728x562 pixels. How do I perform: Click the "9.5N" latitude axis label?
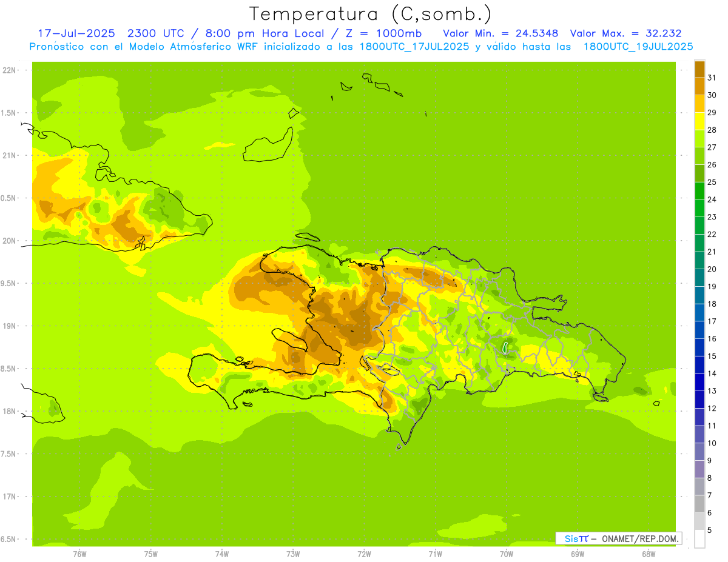click(x=8, y=283)
